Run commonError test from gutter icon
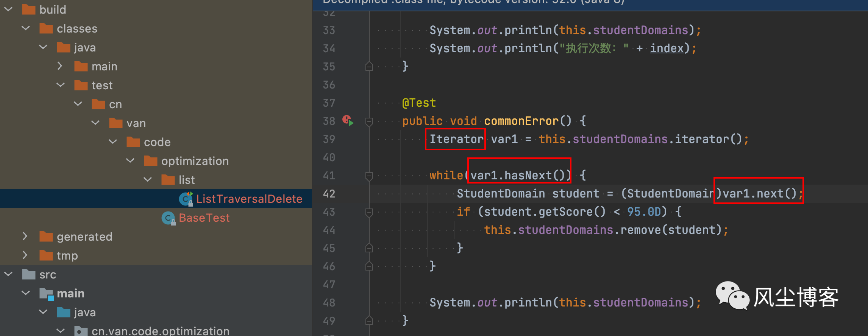This screenshot has height=336, width=868. tap(348, 121)
